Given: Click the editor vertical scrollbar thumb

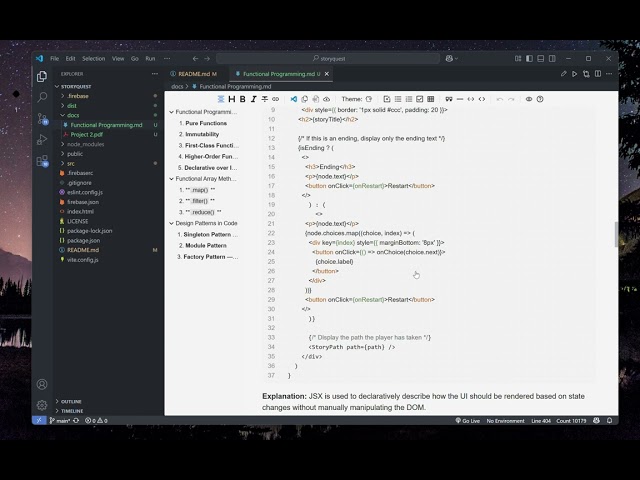Looking at the screenshot, I should [616, 234].
